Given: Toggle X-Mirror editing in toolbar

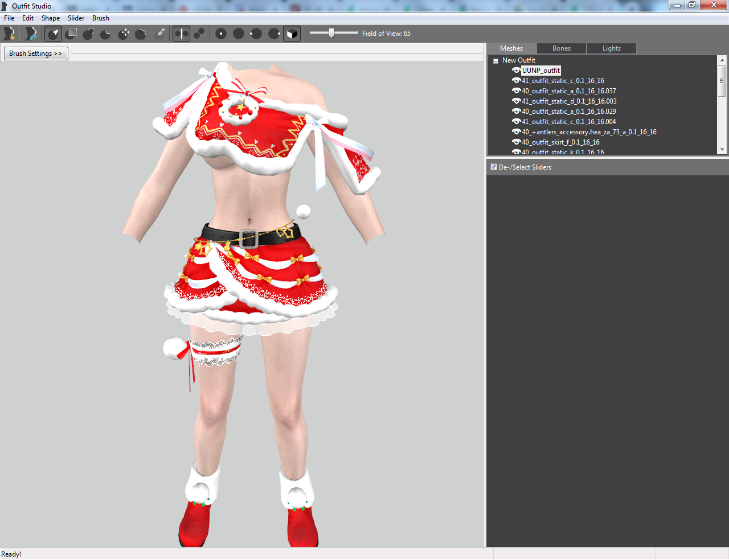Looking at the screenshot, I should (x=181, y=34).
